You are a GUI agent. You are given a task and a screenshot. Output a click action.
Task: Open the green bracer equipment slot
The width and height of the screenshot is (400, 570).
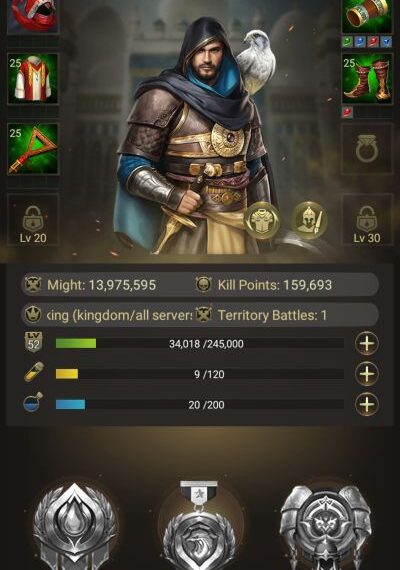point(367,15)
